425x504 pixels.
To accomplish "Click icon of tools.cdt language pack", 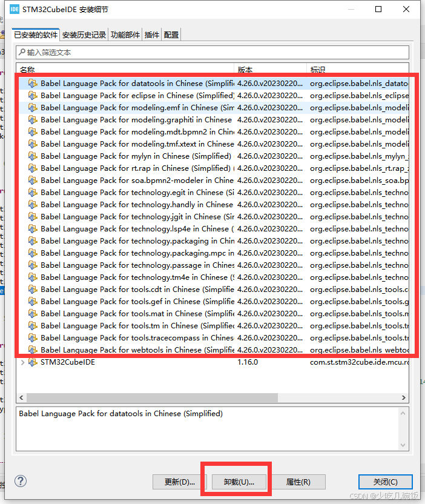I will (33, 290).
